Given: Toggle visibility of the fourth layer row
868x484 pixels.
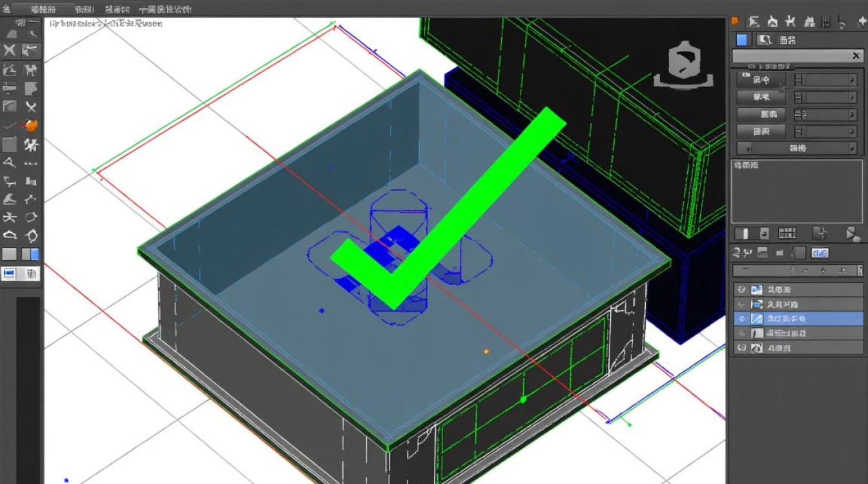Looking at the screenshot, I should [x=741, y=333].
